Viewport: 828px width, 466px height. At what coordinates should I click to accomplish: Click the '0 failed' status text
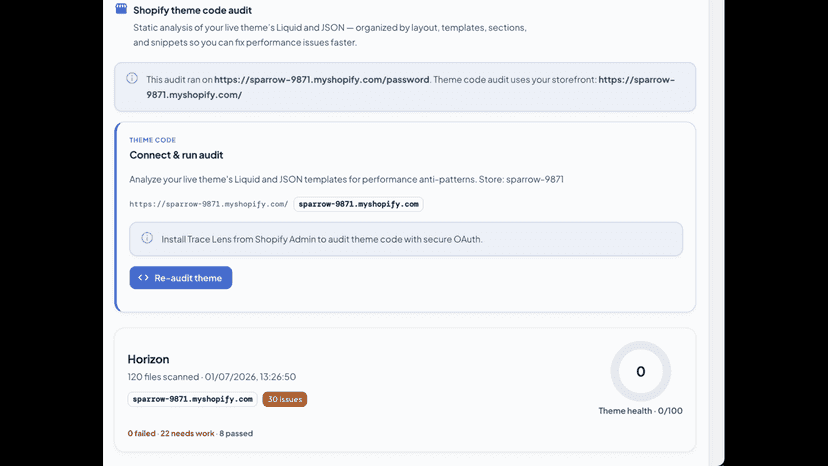tap(142, 433)
